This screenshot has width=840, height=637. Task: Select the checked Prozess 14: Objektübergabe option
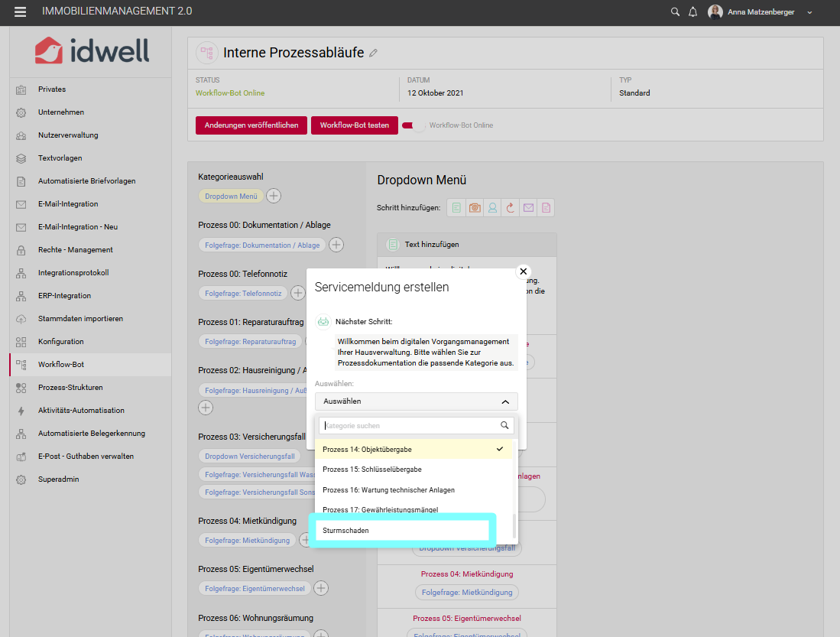coord(413,450)
